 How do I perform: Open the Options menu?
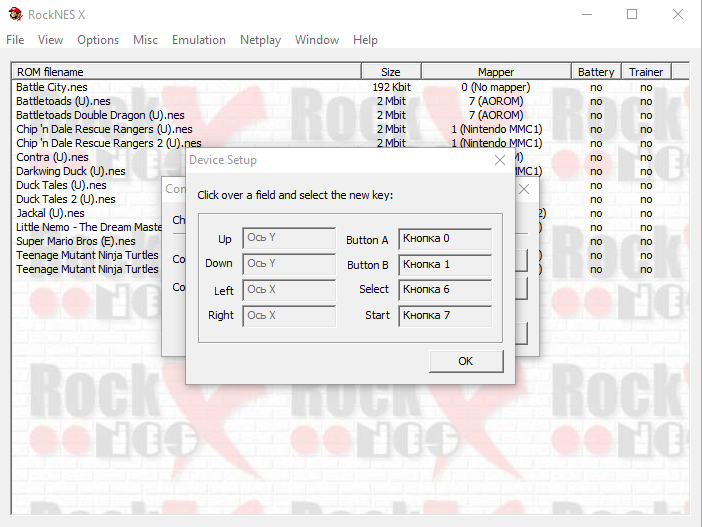pyautogui.click(x=98, y=40)
